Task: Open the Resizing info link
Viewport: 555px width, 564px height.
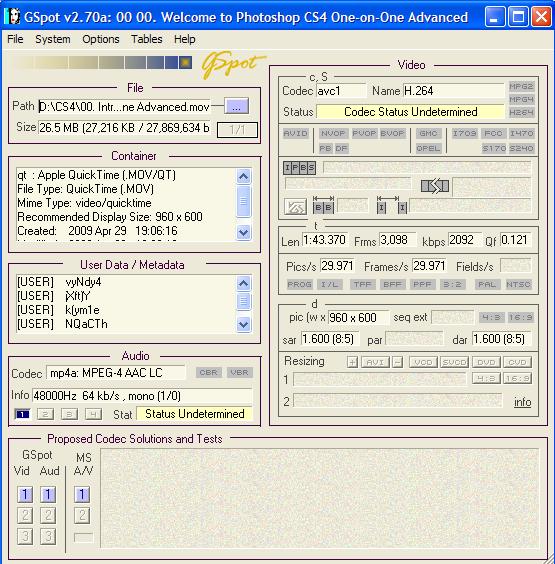Action: click(523, 402)
